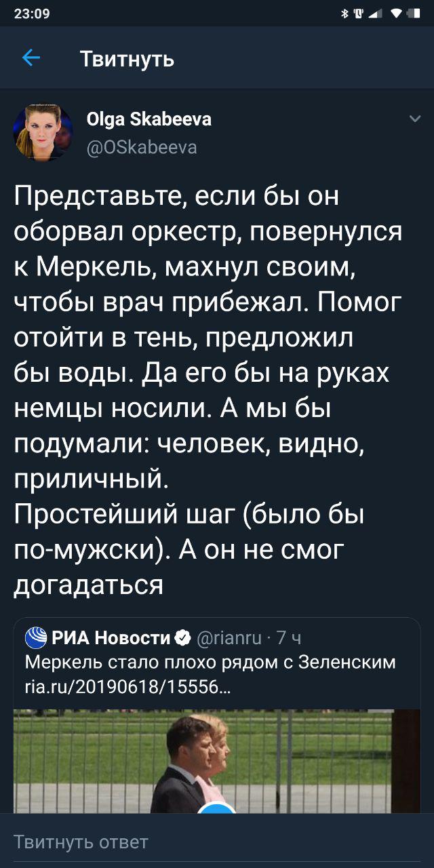This screenshot has height=868, width=434.
Task: Tap the cellular signal status icon
Action: 375,13
